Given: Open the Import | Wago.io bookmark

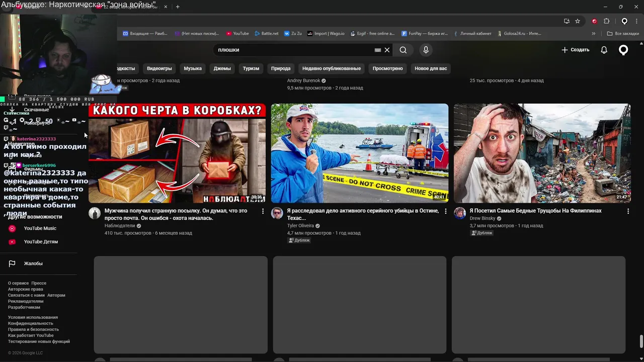Looking at the screenshot, I should coord(327,34).
